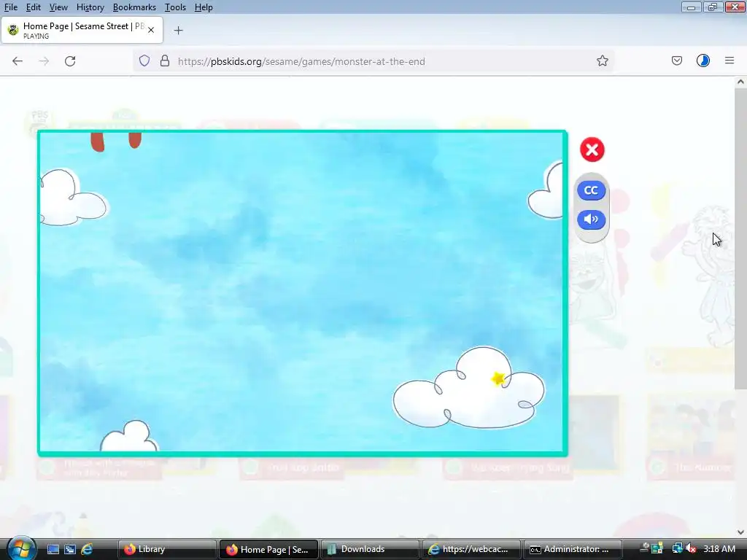Go back with the browser back arrow
The width and height of the screenshot is (747, 560).
click(18, 61)
